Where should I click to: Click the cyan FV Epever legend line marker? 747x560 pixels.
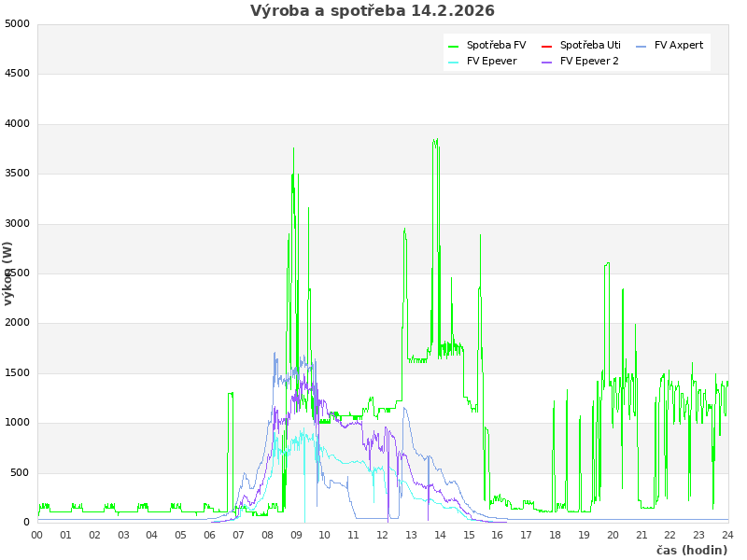click(x=454, y=62)
